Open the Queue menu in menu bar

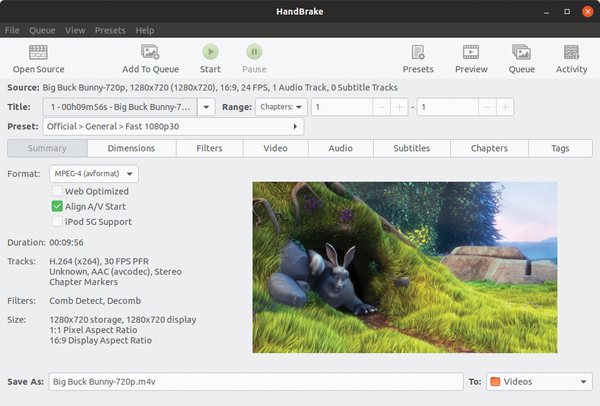[42, 30]
